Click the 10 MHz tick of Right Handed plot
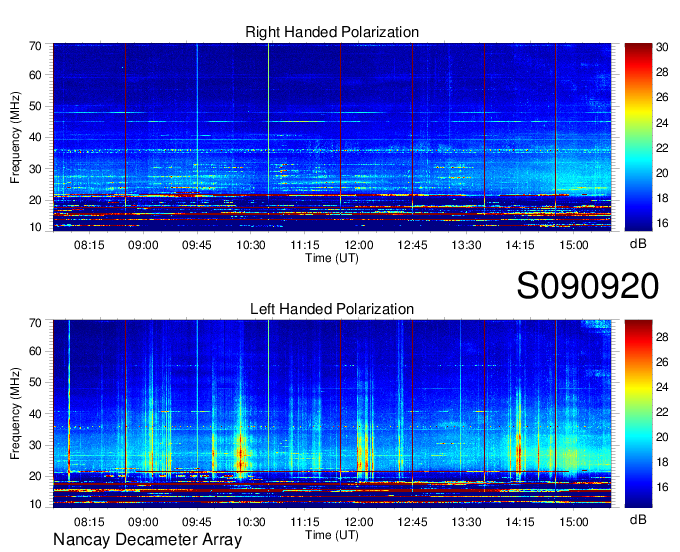Screen dimensions: 680x552 click(x=35, y=227)
